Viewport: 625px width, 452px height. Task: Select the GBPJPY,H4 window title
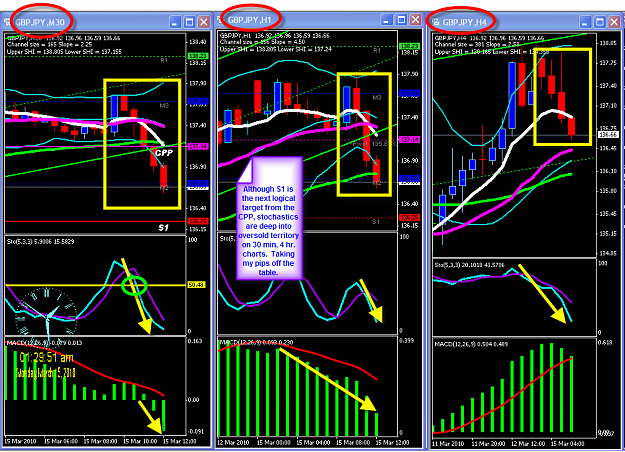(x=464, y=22)
